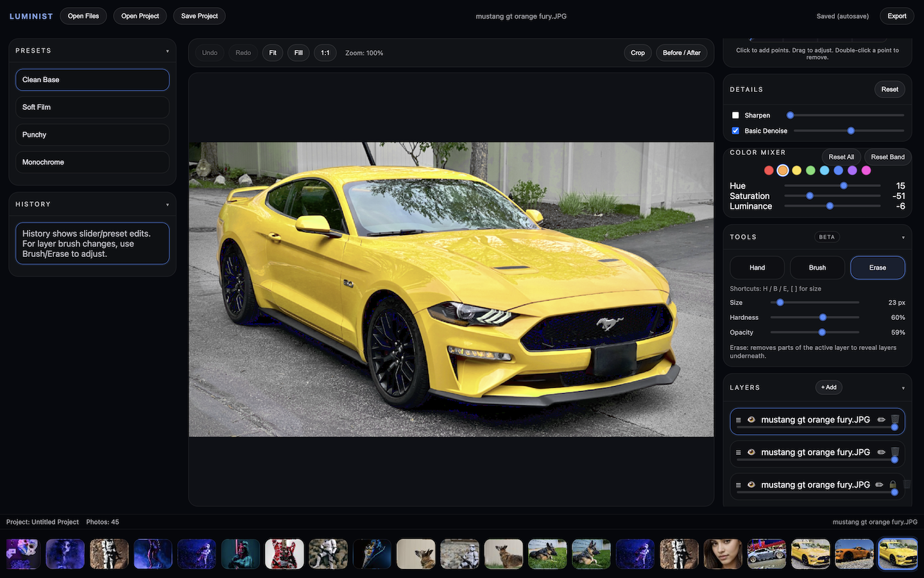The image size is (924, 578).
Task: Click the Open Project button
Action: (x=140, y=16)
